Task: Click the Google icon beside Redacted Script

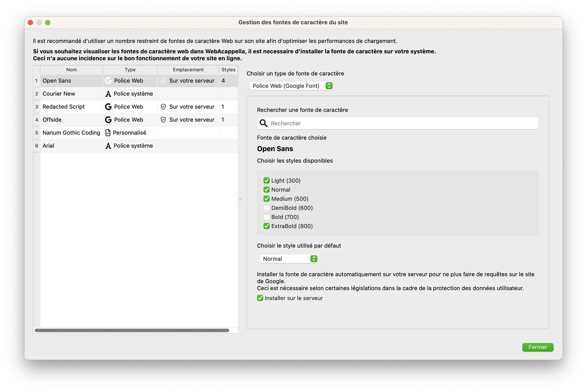Action: click(x=108, y=107)
